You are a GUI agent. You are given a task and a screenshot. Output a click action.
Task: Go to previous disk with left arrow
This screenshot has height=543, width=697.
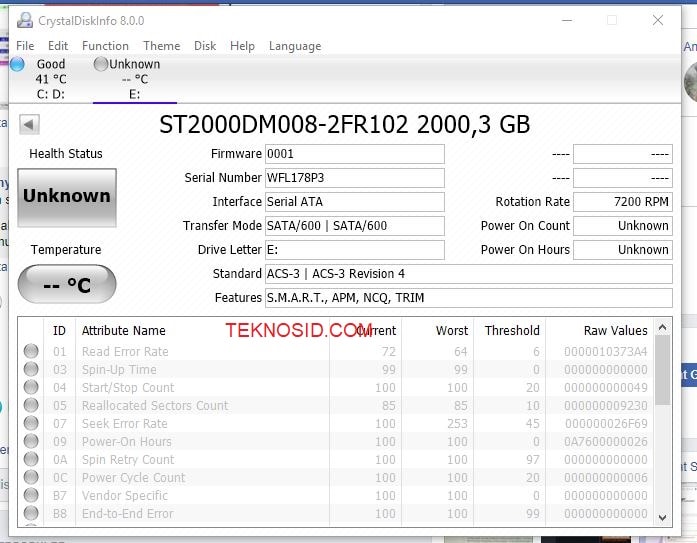coord(29,124)
